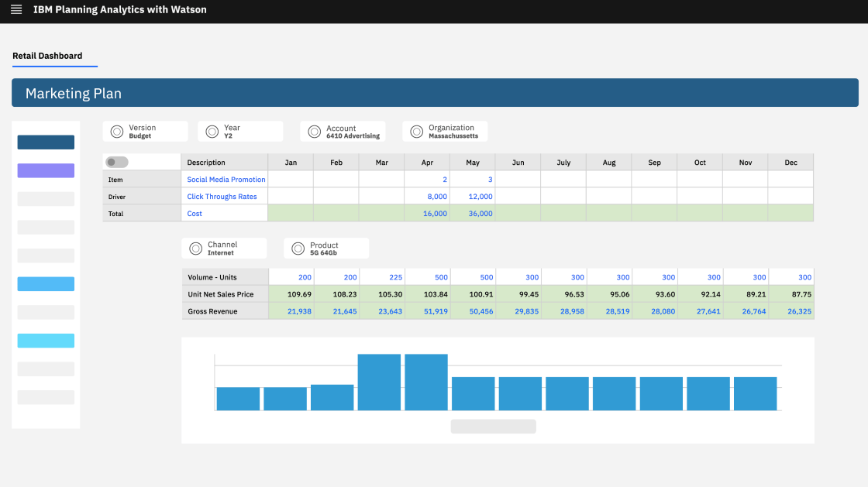Image resolution: width=868 pixels, height=487 pixels.
Task: Toggle the switch above the Item row
Action: [x=117, y=162]
